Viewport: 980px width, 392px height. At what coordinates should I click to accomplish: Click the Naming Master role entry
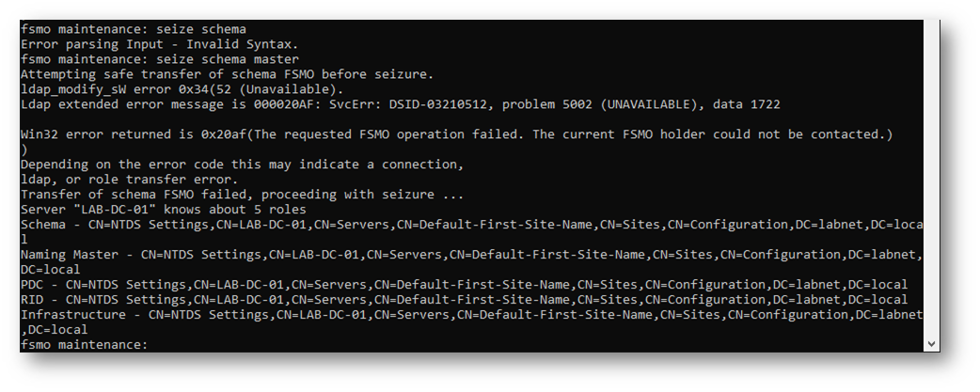(472, 261)
